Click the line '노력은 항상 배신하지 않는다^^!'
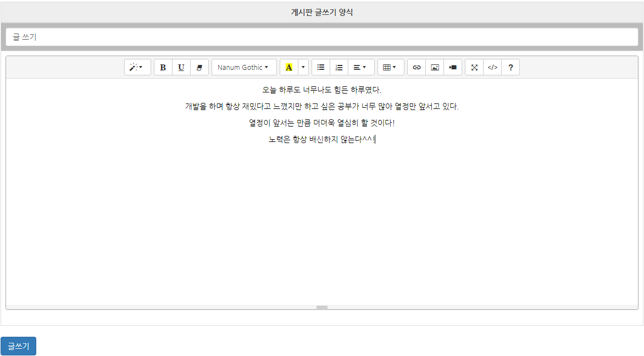 click(321, 139)
